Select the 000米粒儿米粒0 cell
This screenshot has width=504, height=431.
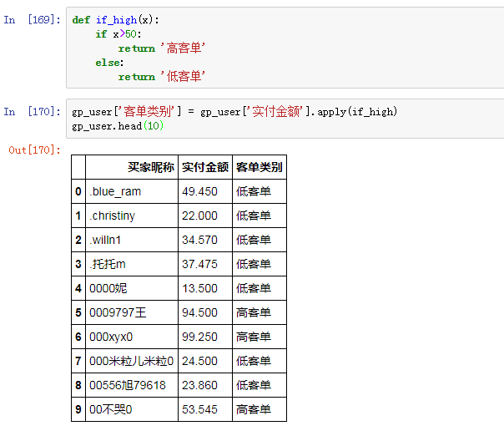click(132, 361)
